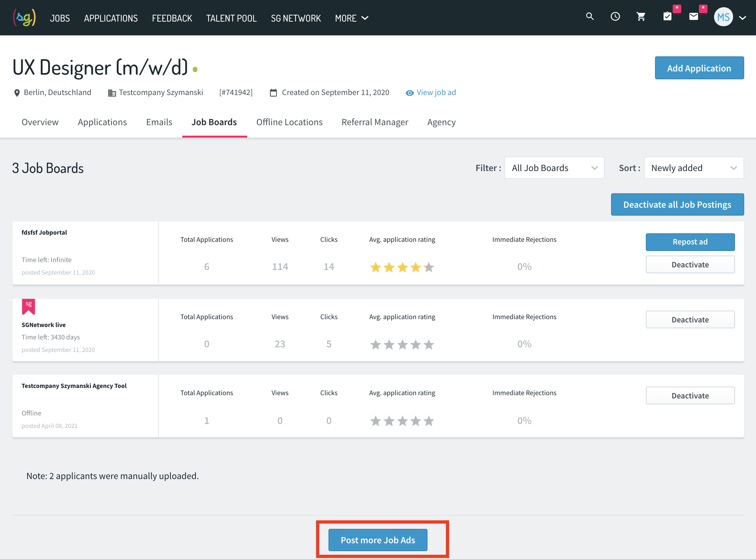
Task: Click the MS user avatar
Action: [724, 17]
